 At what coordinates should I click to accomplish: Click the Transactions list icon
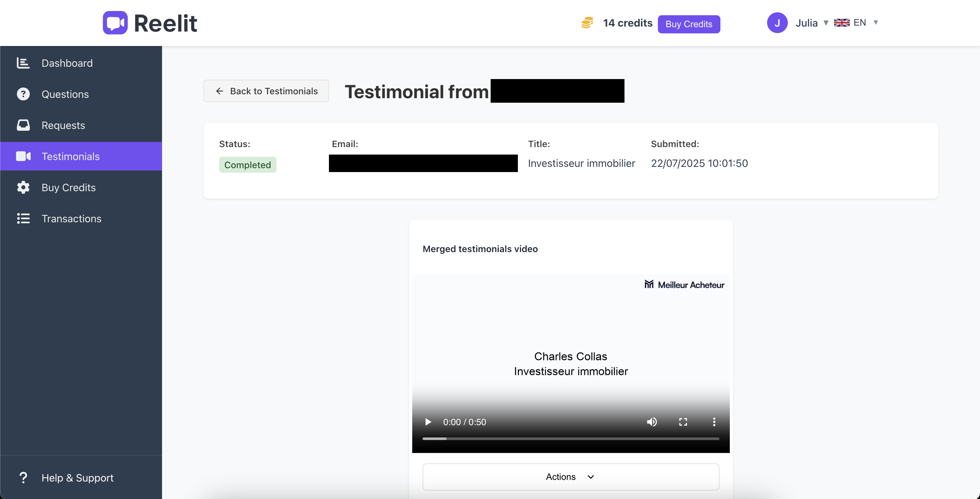click(x=23, y=219)
